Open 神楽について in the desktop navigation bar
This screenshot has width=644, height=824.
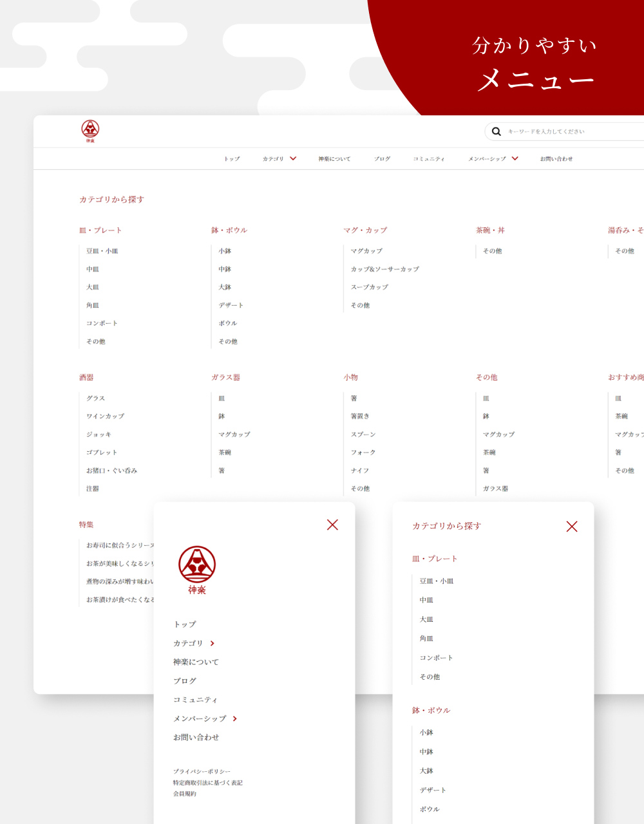[x=334, y=159]
